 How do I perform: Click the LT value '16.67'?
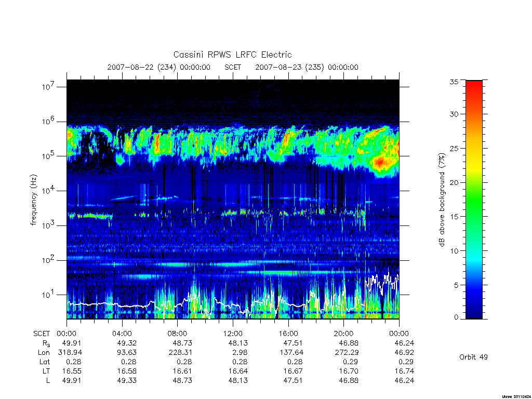tap(293, 371)
